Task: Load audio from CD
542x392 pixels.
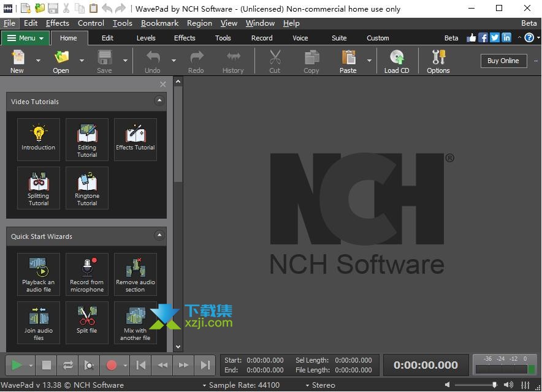Action: coord(397,61)
